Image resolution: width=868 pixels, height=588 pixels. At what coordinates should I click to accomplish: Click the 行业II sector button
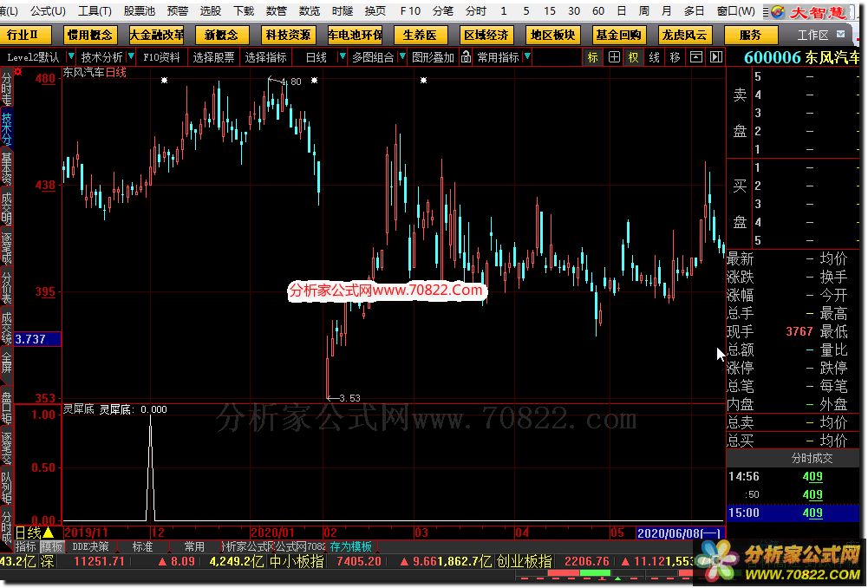25,35
